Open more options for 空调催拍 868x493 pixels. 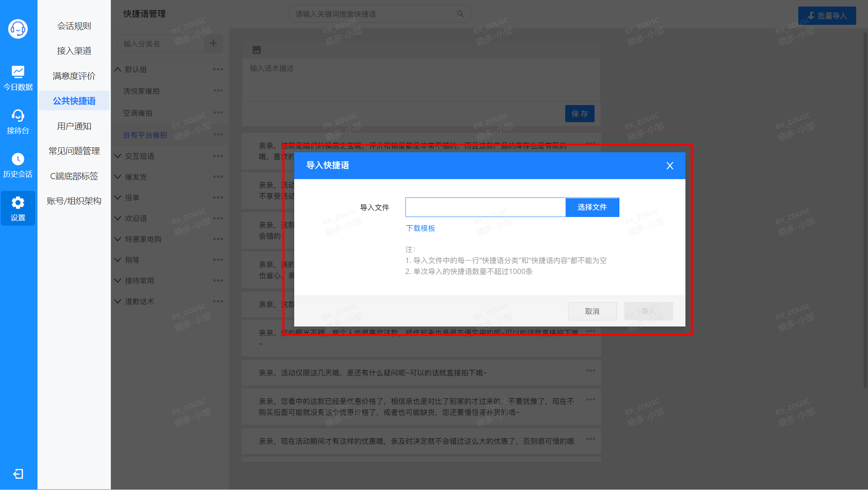click(x=218, y=113)
